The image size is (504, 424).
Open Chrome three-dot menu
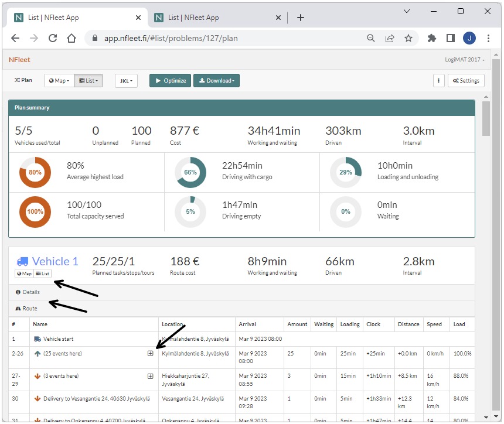point(488,38)
